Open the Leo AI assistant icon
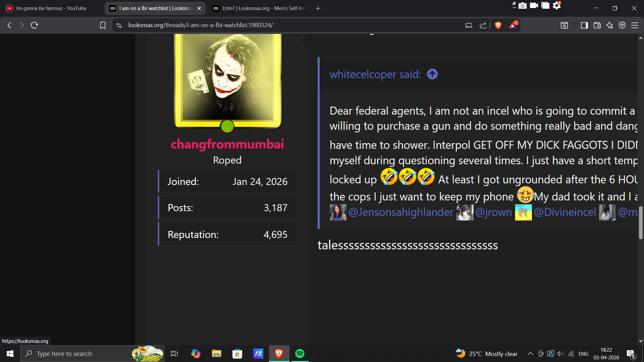 [609, 25]
